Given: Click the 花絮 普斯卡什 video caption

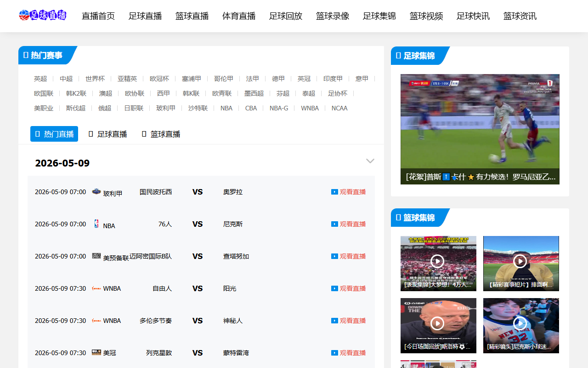Looking at the screenshot, I should 480,177.
